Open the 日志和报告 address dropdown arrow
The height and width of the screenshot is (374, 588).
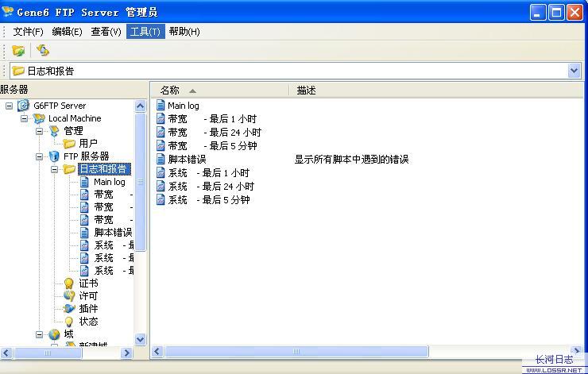[574, 71]
